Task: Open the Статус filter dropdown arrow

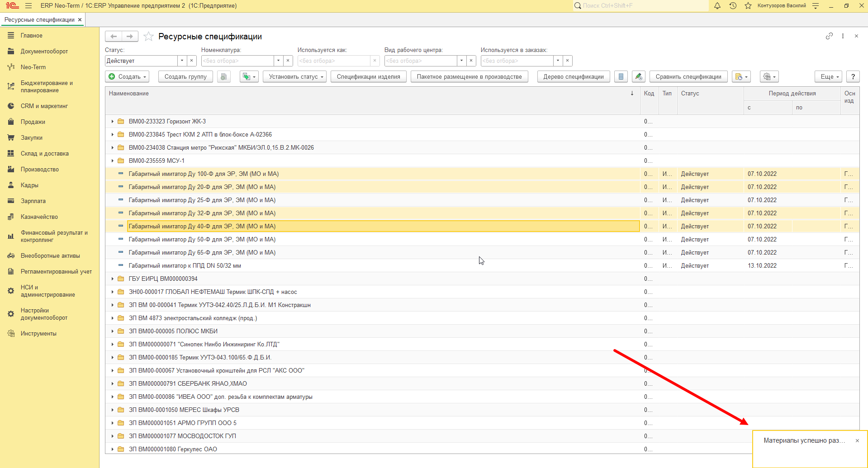Action: [x=182, y=61]
